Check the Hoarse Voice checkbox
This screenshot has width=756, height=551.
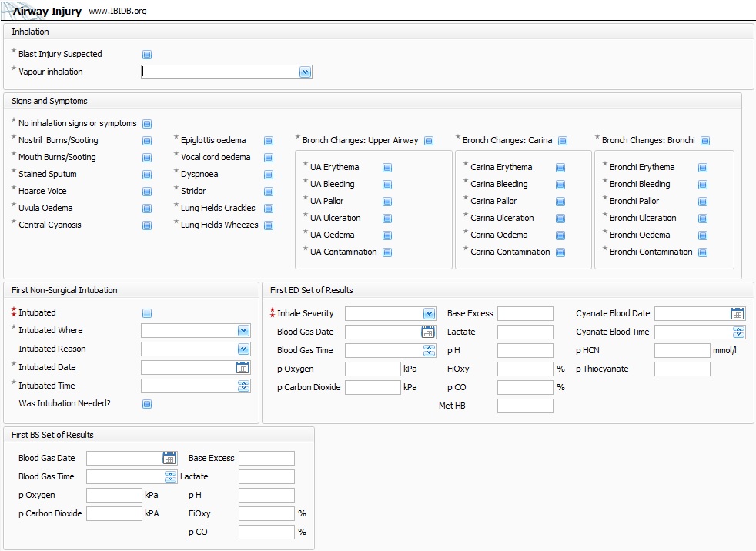pos(147,192)
